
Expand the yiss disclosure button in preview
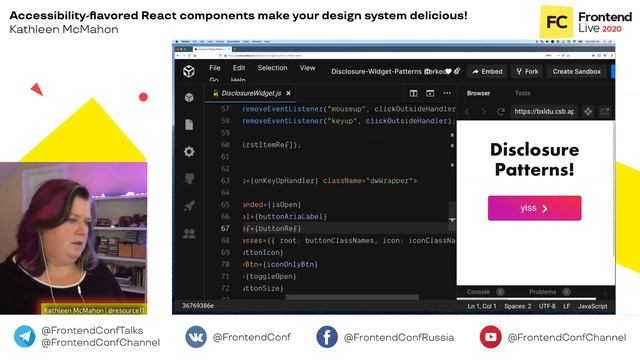pos(534,208)
